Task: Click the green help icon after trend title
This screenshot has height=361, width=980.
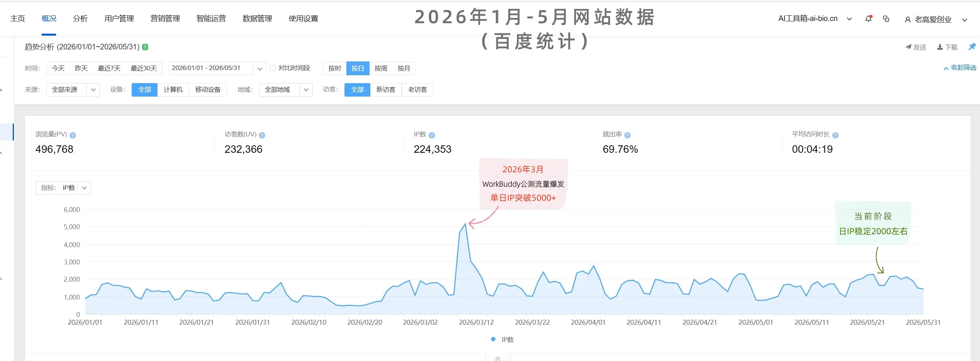Action: tap(145, 47)
